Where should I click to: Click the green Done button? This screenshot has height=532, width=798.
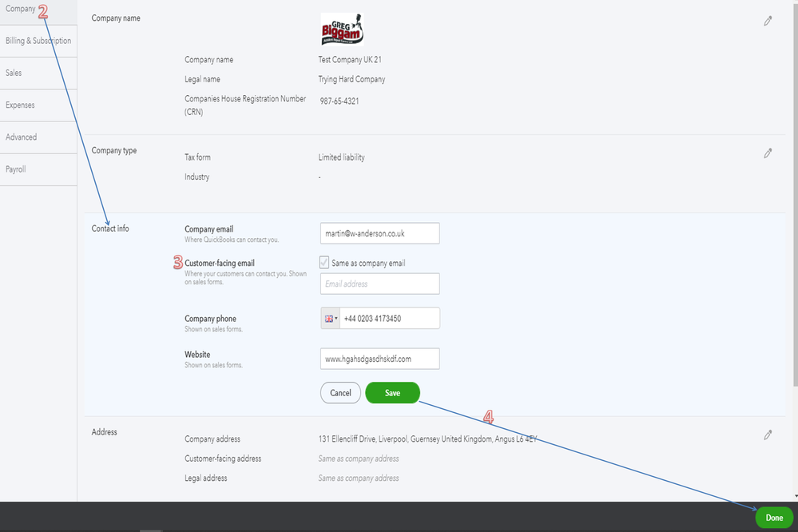[x=774, y=518]
